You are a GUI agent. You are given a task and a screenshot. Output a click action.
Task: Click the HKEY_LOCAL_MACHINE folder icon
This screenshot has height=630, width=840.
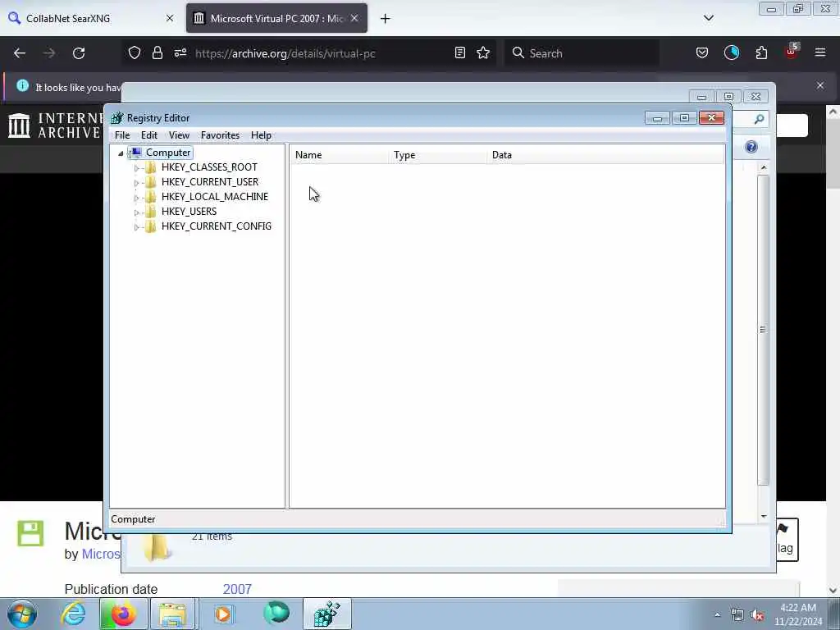[x=151, y=197]
